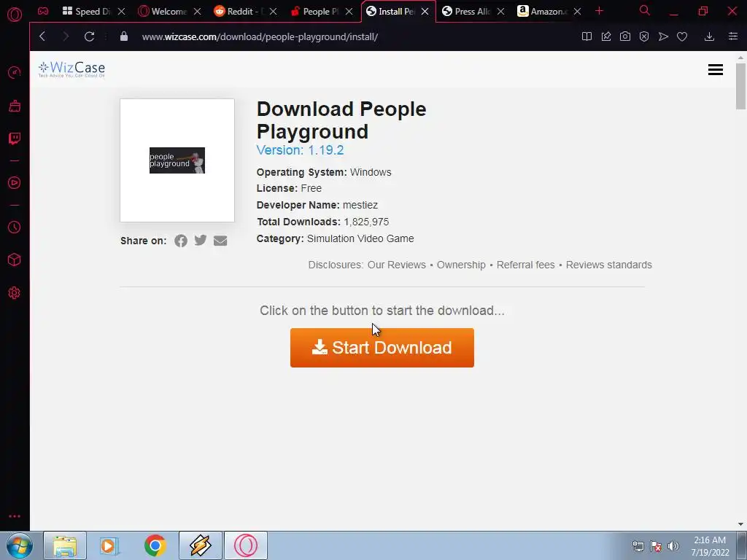
Task: Open GX Control speedometer in sidebar
Action: point(15,72)
